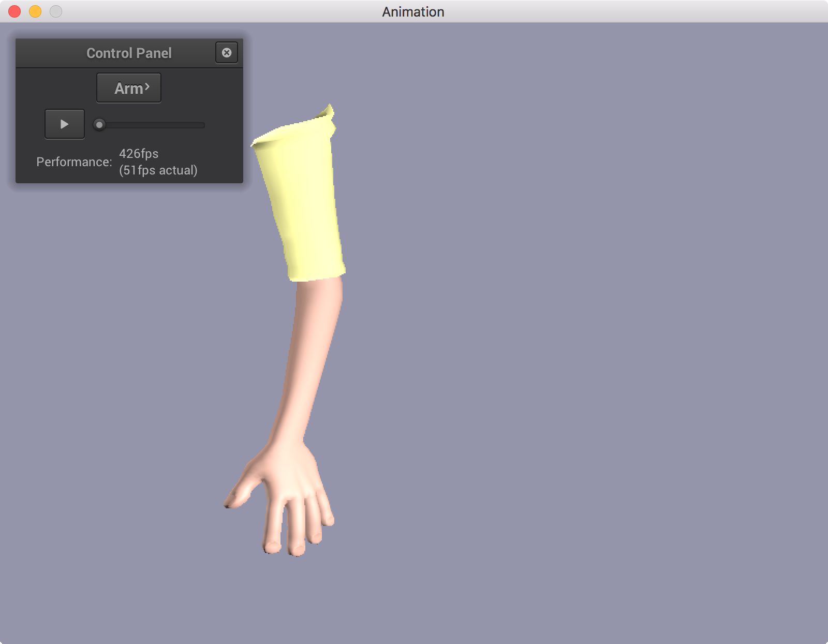Click the 51fps actual readout
Screen dimensions: 828x644
pyautogui.click(x=158, y=170)
